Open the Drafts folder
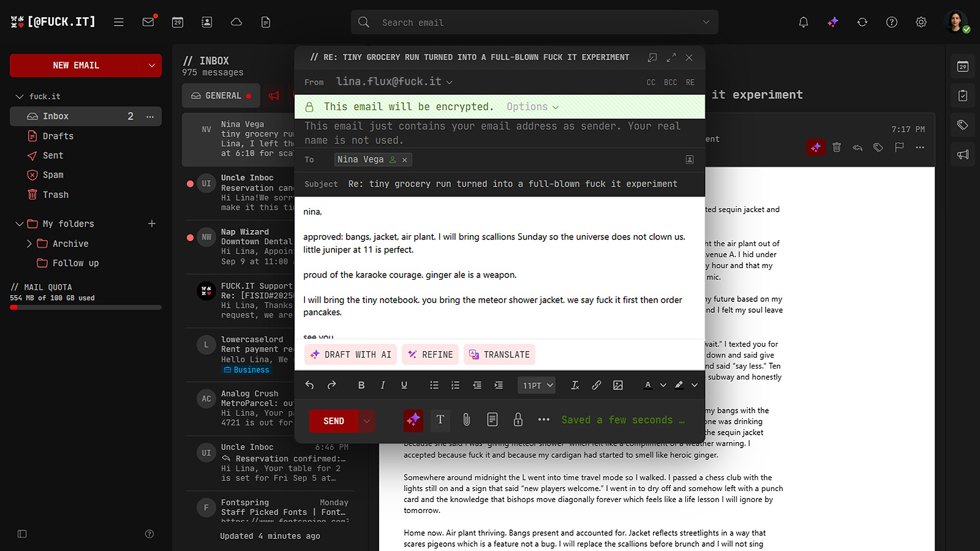The height and width of the screenshot is (551, 980). pyautogui.click(x=58, y=136)
